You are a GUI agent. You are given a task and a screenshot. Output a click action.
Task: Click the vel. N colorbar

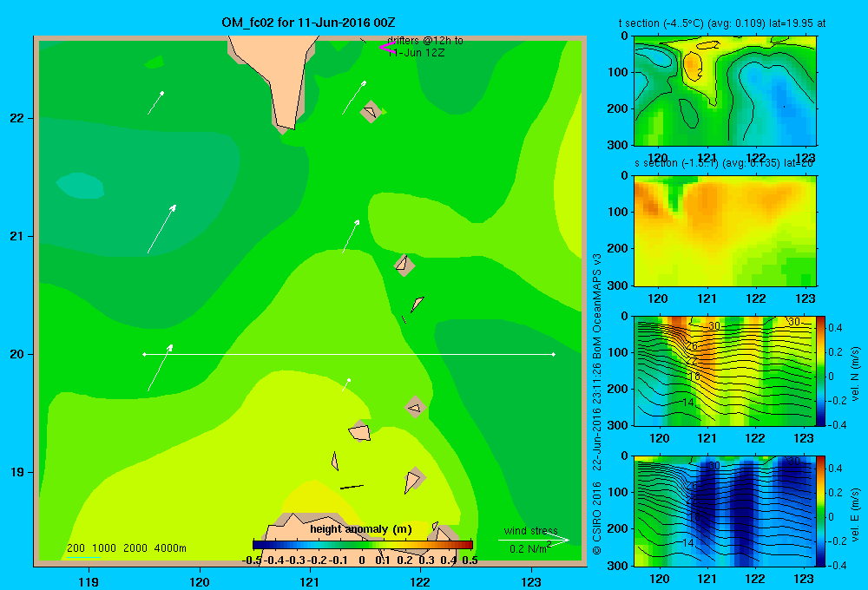point(820,370)
